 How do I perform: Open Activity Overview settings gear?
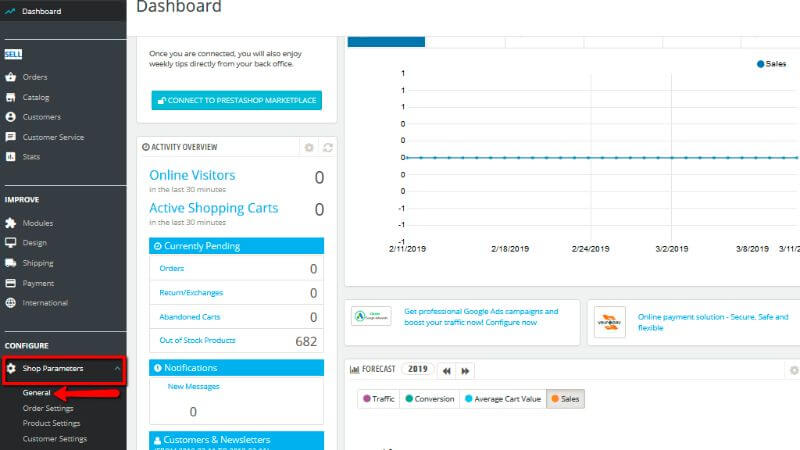point(309,147)
